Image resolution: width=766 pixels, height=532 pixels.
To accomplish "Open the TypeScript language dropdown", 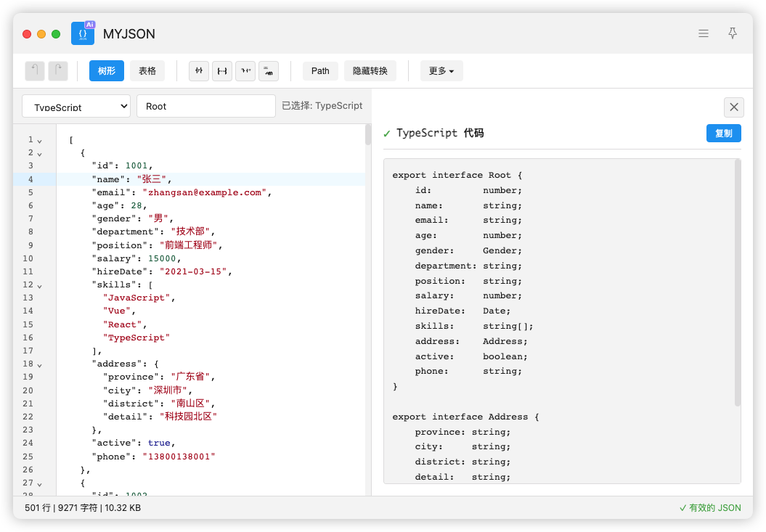I will tap(76, 106).
